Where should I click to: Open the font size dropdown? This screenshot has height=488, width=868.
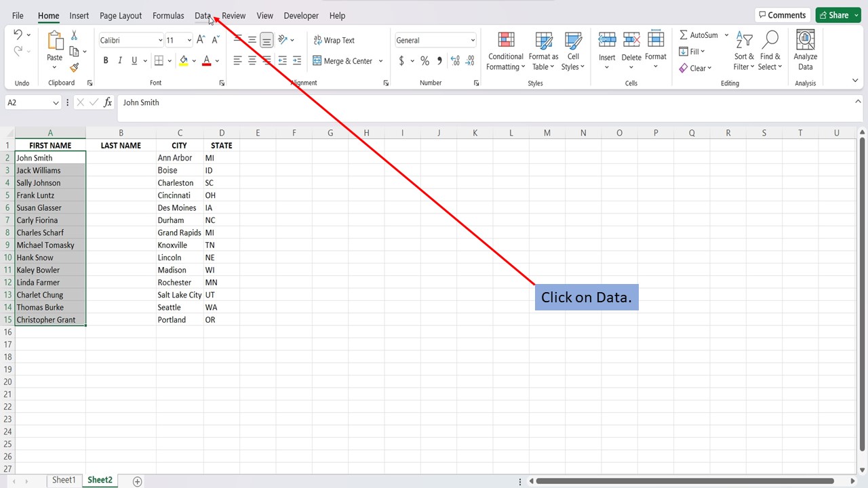189,40
